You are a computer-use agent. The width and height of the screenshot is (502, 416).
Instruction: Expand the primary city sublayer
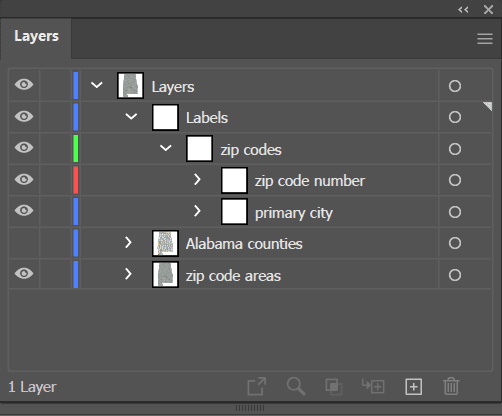[x=197, y=211]
